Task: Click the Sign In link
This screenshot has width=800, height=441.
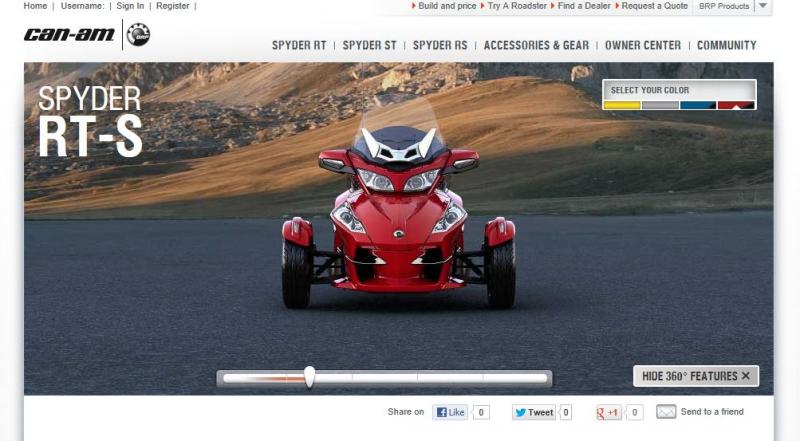Action: (130, 6)
